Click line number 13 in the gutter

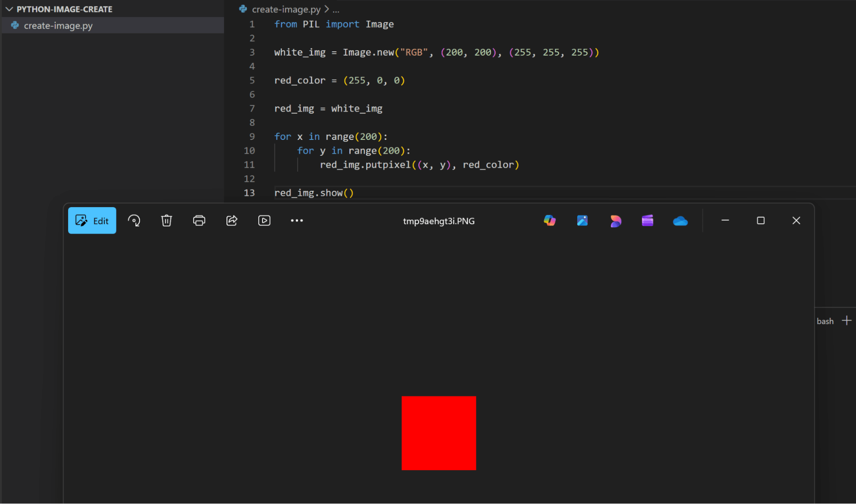coord(249,193)
